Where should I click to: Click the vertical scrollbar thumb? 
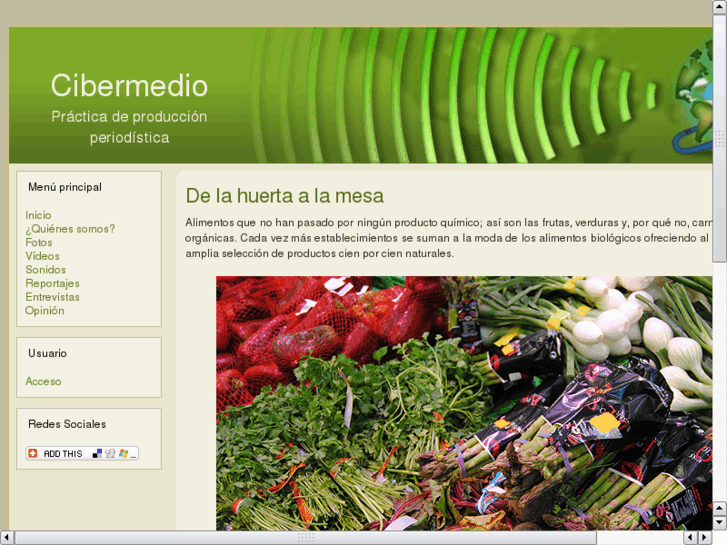[720, 138]
